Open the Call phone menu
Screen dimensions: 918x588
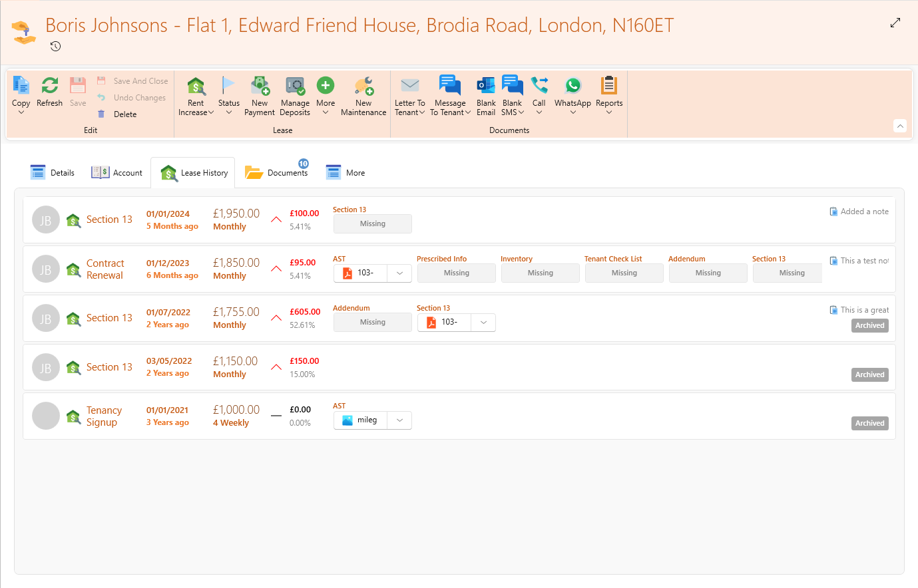pos(539,96)
